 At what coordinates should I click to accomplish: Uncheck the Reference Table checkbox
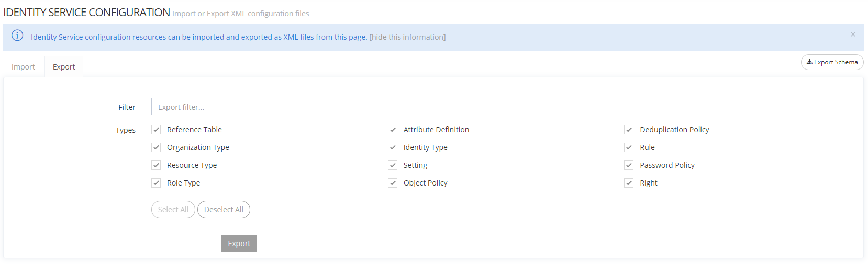tap(156, 130)
